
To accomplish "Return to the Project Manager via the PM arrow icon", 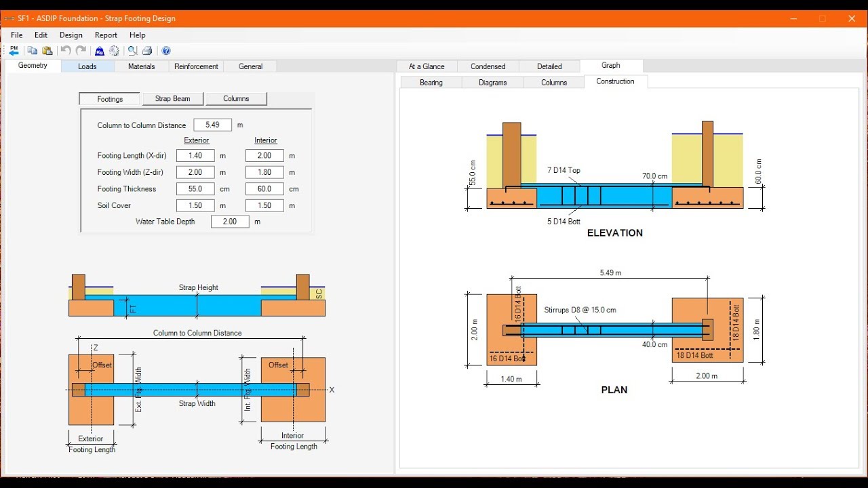I will click(13, 51).
